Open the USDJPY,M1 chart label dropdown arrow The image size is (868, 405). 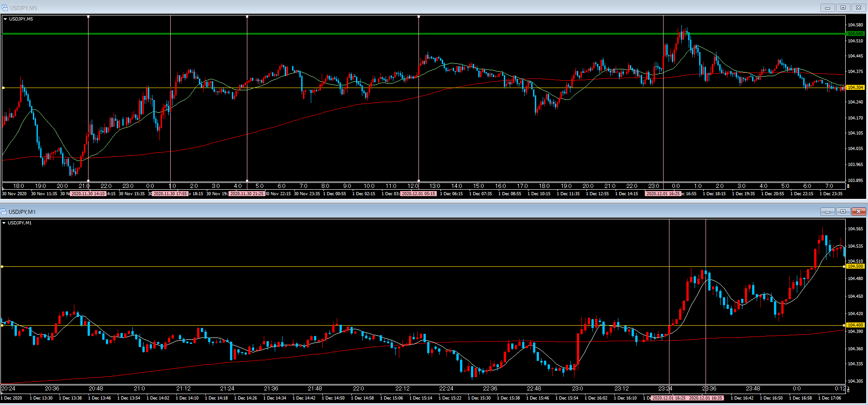[4, 223]
